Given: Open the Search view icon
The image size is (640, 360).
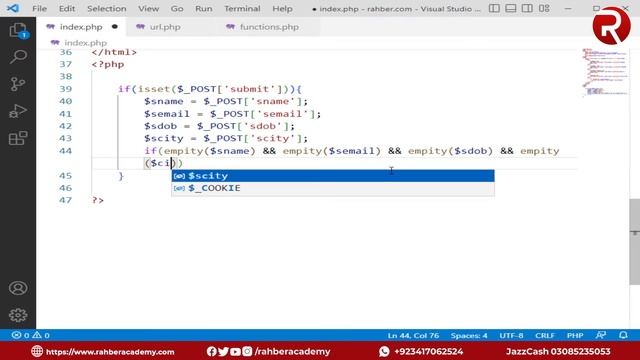Looking at the screenshot, I should coord(18,57).
